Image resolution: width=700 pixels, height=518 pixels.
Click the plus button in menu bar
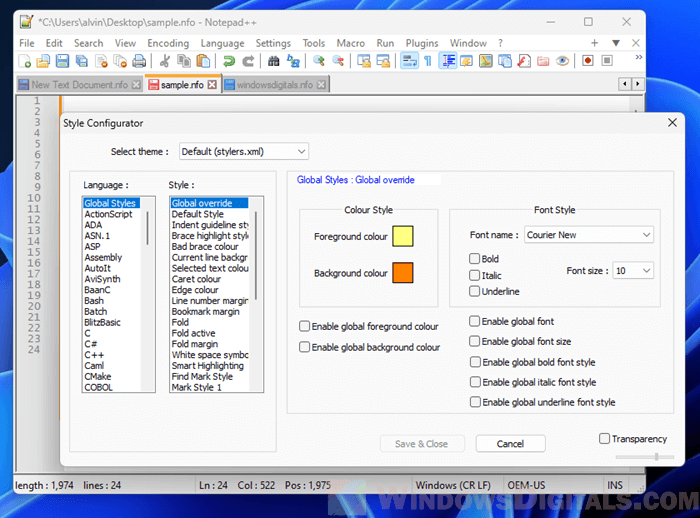594,43
